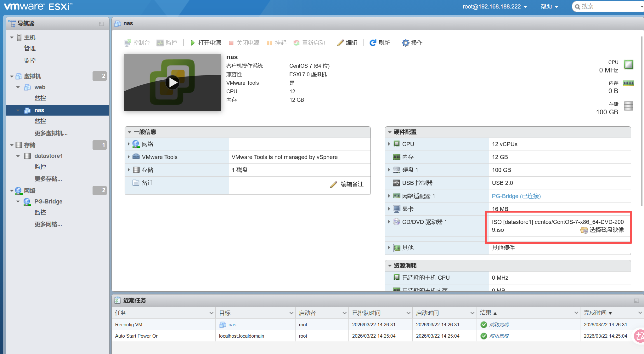This screenshot has width=644, height=354.
Task: Minimize the navigator (导航器) panel via its icon
Action: [x=101, y=24]
